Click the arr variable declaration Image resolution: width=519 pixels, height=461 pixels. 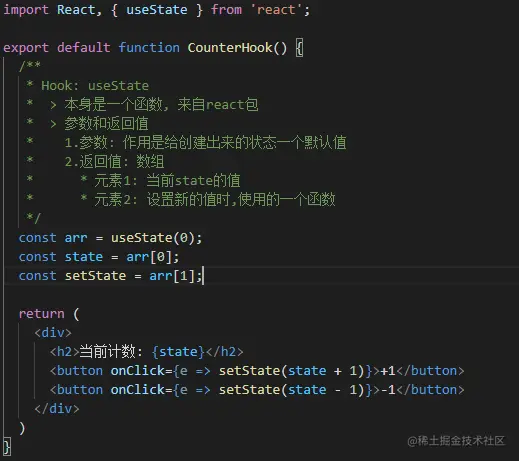coord(76,238)
